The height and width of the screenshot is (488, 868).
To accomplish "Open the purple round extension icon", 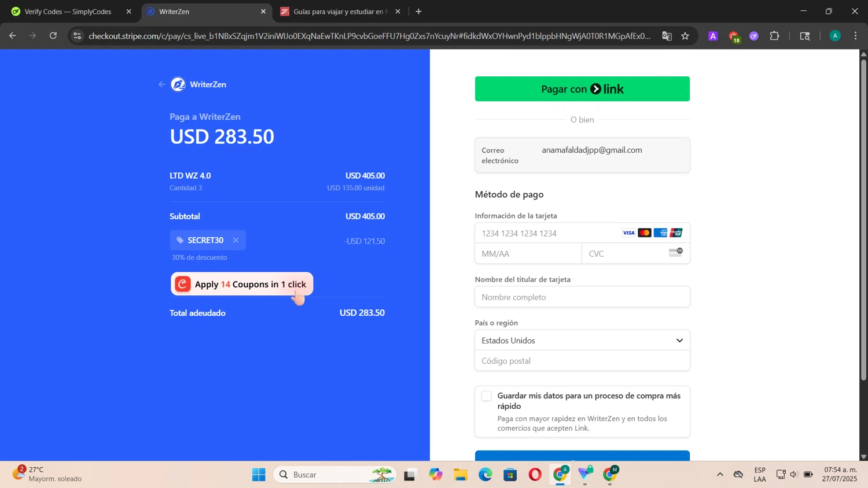I will tap(753, 36).
